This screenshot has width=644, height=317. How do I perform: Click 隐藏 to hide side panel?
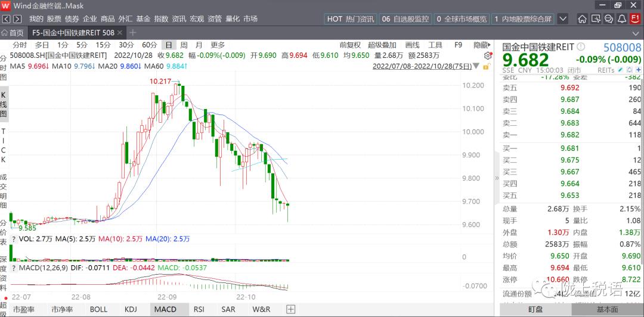[x=482, y=45]
